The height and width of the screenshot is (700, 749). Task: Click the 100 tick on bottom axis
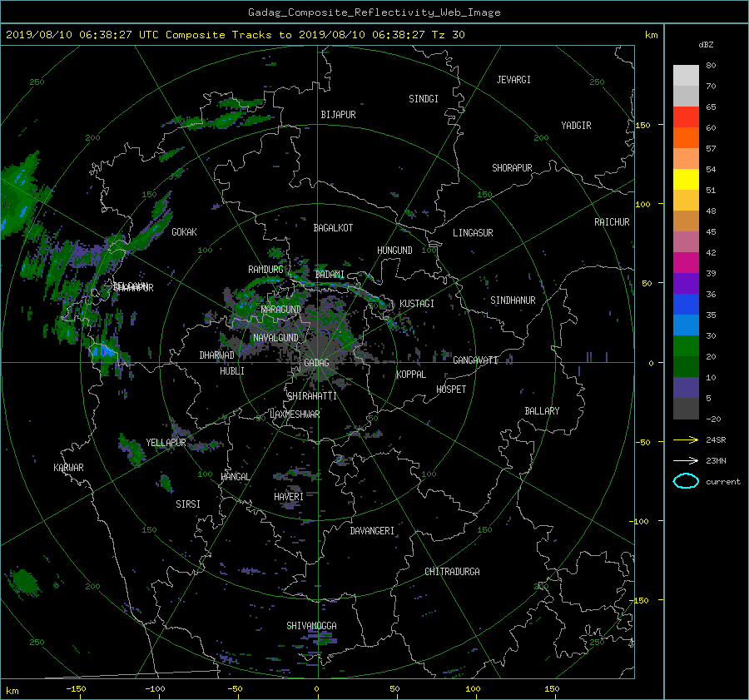[x=473, y=689]
